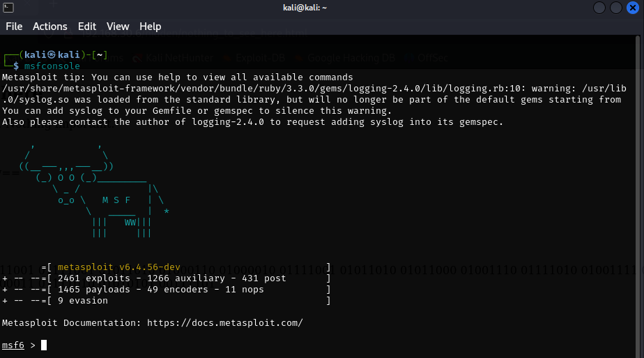Click 'metasploit v6.4.56-dev' version text
Screen dimensions: 644x358
119,267
